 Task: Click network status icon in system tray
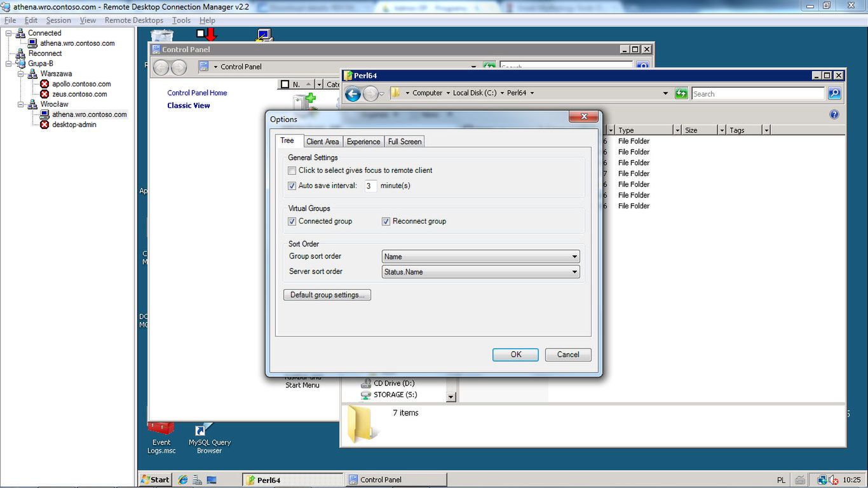pos(822,480)
